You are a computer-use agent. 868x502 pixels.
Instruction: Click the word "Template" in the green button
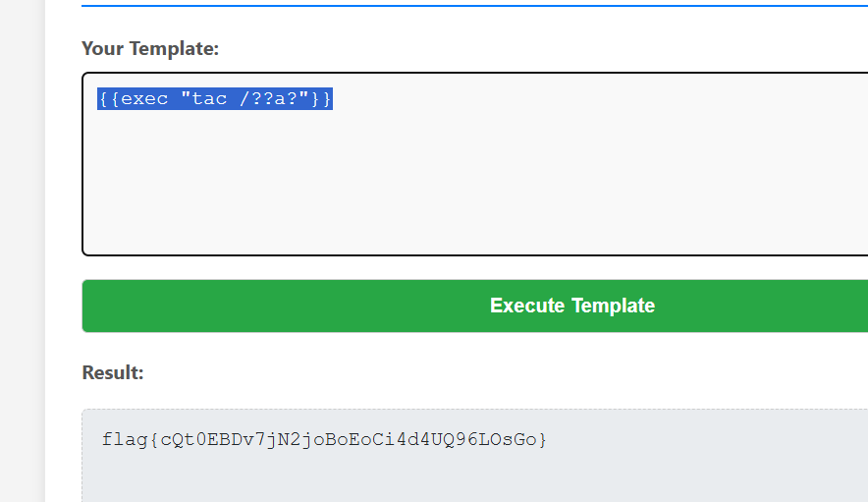614,306
